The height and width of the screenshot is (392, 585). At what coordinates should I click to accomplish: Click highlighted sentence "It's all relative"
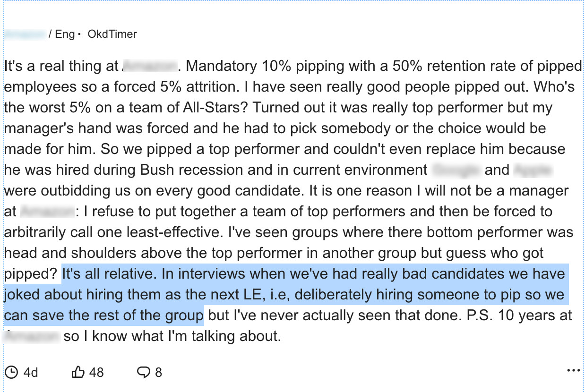(117, 273)
